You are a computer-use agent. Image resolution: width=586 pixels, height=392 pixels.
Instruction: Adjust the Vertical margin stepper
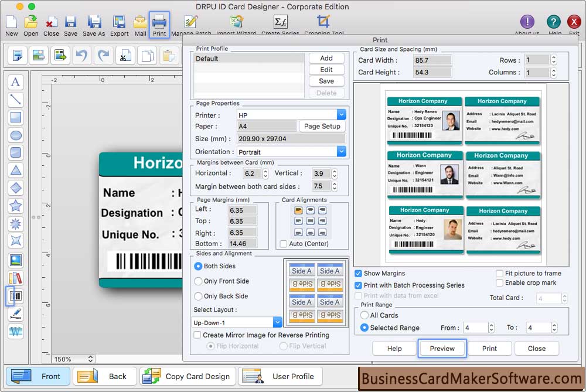(x=335, y=173)
